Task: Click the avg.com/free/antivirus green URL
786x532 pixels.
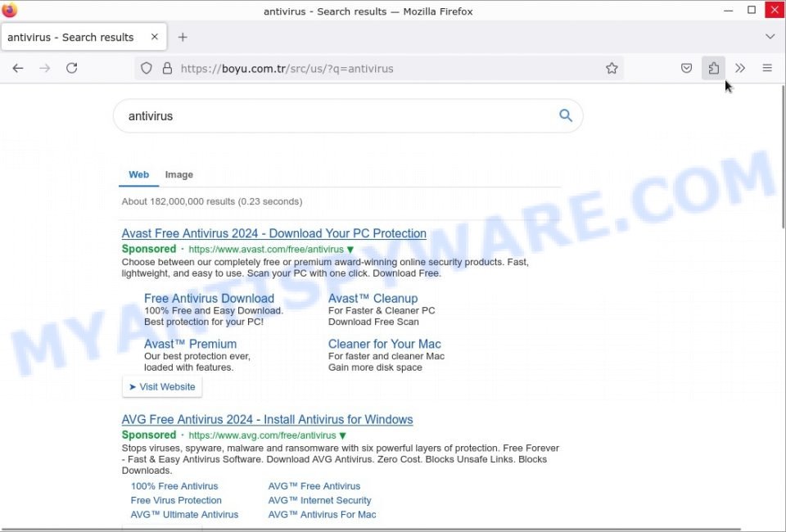Action: coord(262,435)
